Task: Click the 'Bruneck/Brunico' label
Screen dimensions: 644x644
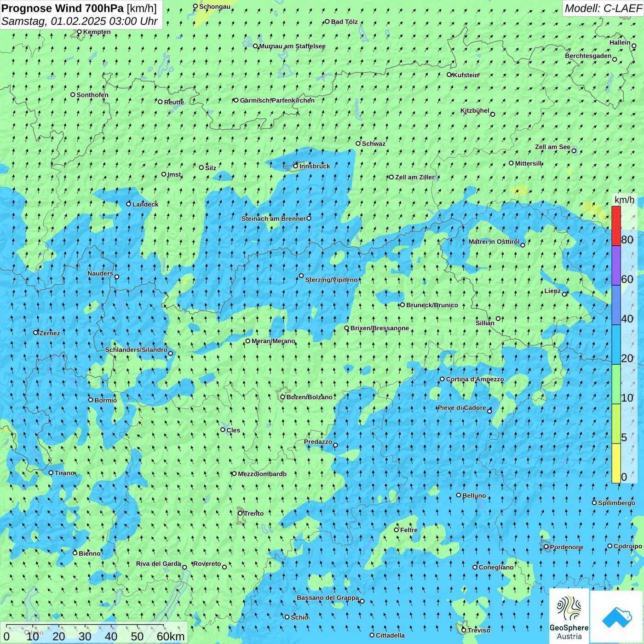Action: coord(432,305)
